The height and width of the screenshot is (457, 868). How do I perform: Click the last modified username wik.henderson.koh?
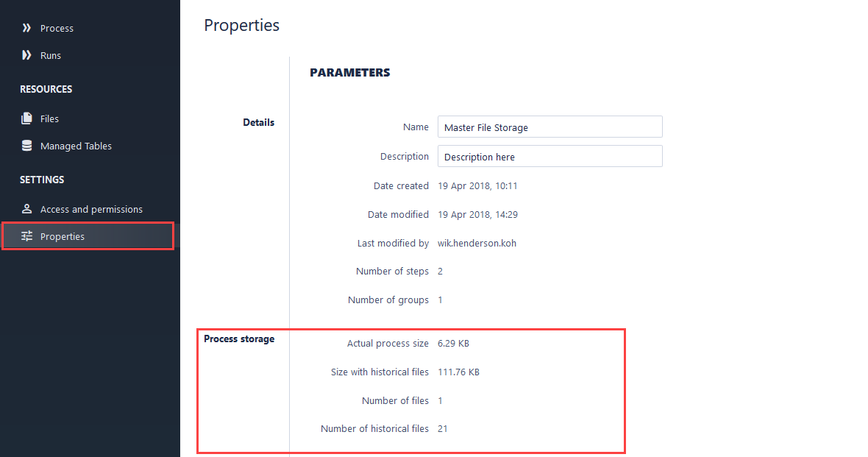[x=477, y=243]
